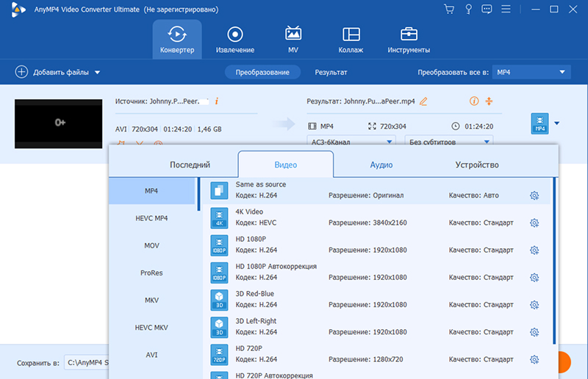Click the MP4 output format icon
588x379 pixels.
539,123
